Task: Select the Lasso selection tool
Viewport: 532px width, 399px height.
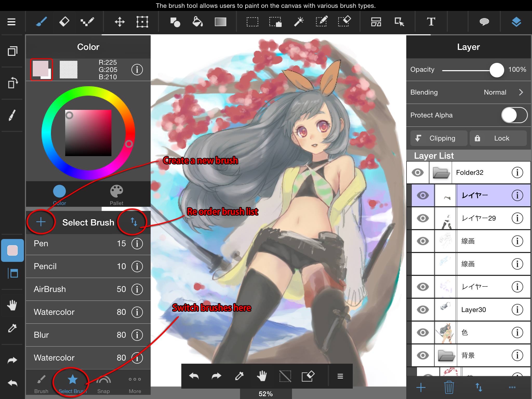Action: (275, 22)
